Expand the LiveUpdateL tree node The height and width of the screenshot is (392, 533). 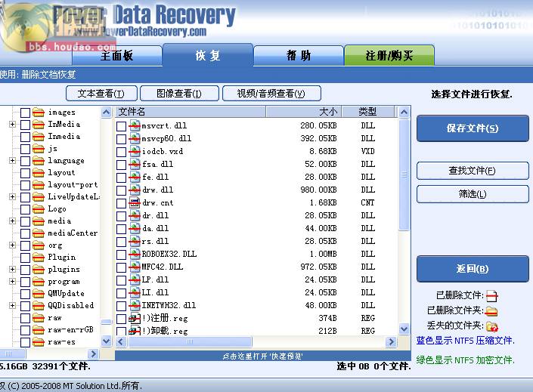pyautogui.click(x=12, y=196)
